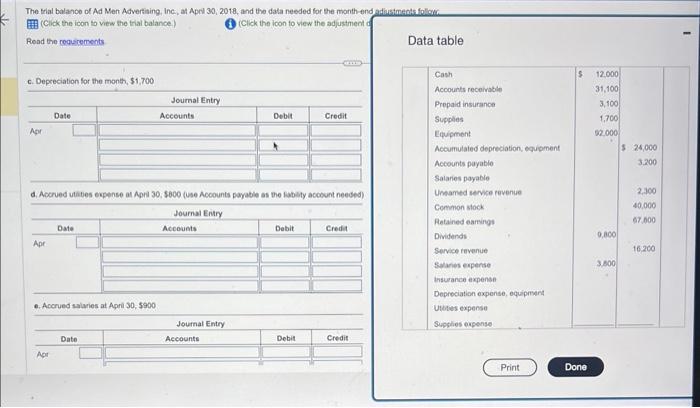Click 'Depreciation expense, equipment' row

489,294
